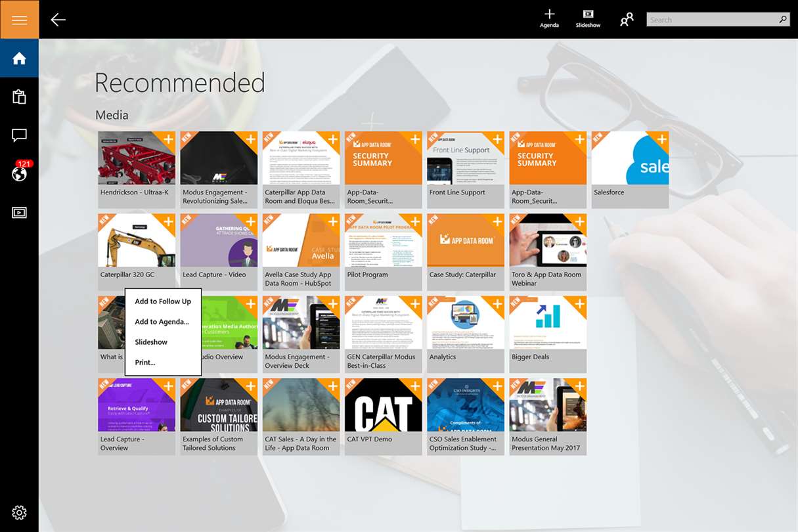The height and width of the screenshot is (532, 798).
Task: Add CSO Sales Enablement study with plus
Action: tap(497, 386)
